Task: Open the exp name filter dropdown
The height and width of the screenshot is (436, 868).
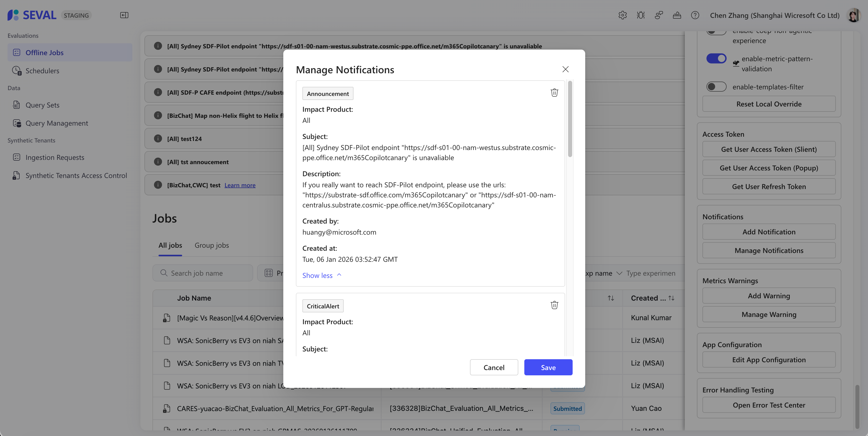Action: [619, 273]
